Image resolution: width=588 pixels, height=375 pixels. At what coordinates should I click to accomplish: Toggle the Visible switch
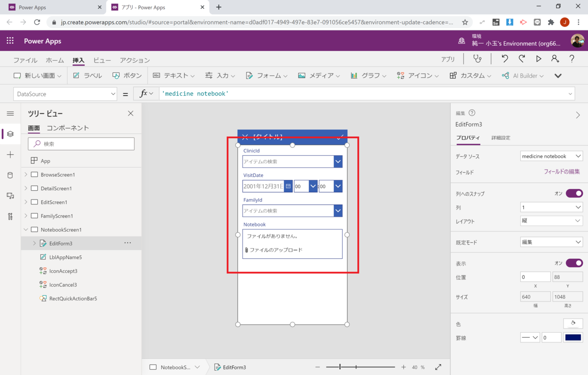[574, 263]
